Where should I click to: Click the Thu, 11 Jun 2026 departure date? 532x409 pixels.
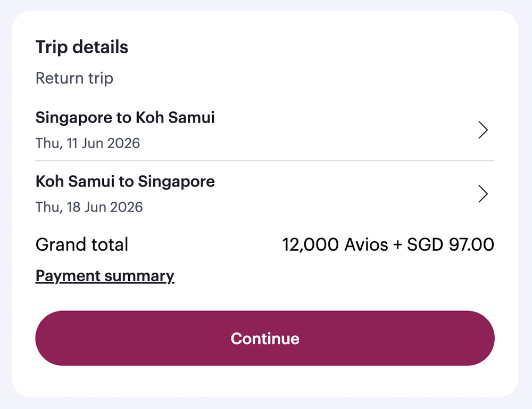(88, 143)
